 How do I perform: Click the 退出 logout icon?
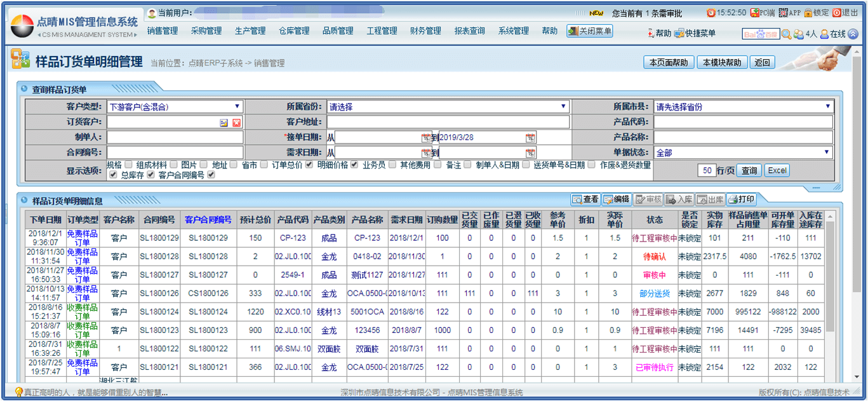pos(837,13)
